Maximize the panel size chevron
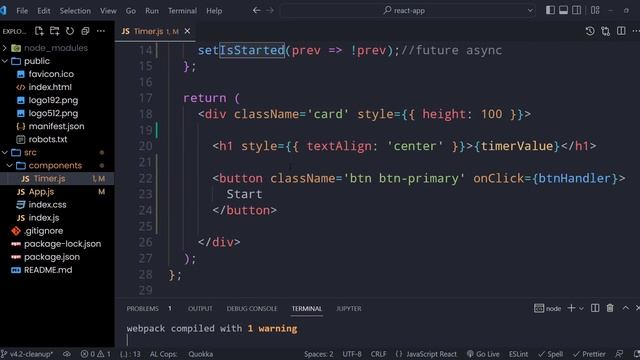The height and width of the screenshot is (360, 640). coord(625,308)
